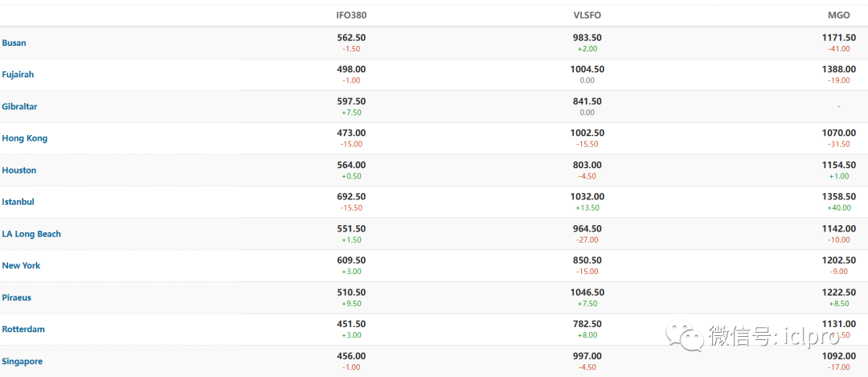
Task: Select the New York port link
Action: click(21, 265)
